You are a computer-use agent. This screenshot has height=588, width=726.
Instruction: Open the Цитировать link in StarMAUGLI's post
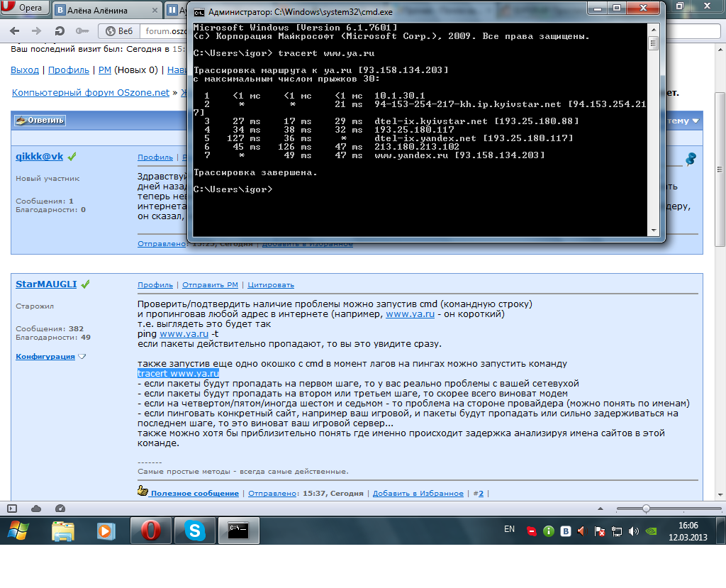tap(271, 284)
